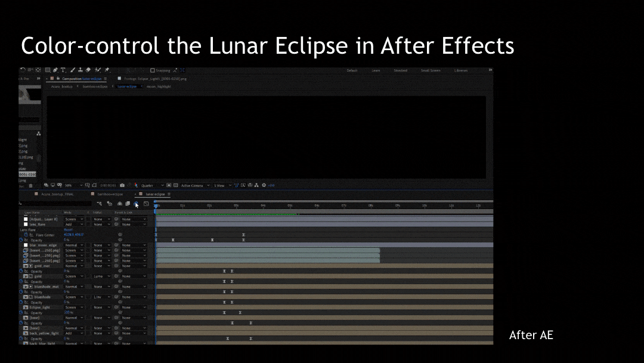
Task: Click the graph editor icon in timeline
Action: pyautogui.click(x=146, y=204)
